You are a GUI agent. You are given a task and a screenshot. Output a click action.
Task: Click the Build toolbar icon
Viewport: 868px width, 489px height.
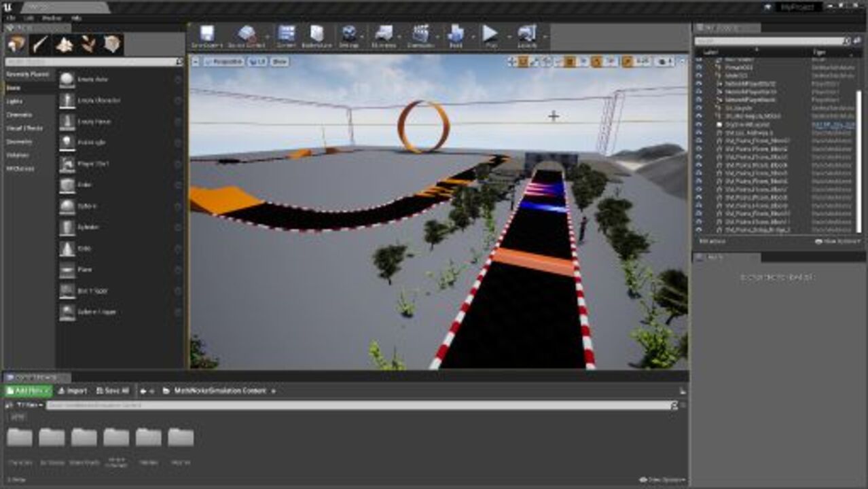(456, 36)
